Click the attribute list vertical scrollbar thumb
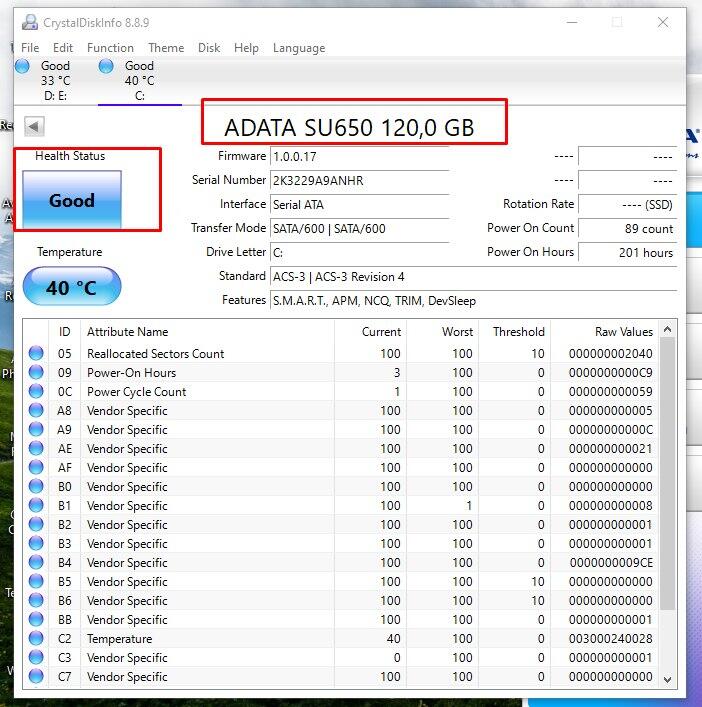Screen dimensions: 702x707 668,473
